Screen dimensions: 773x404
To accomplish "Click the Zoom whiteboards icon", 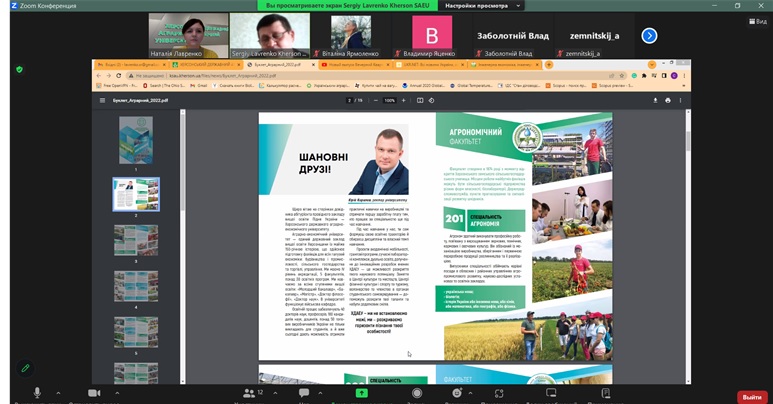I will coord(551,393).
